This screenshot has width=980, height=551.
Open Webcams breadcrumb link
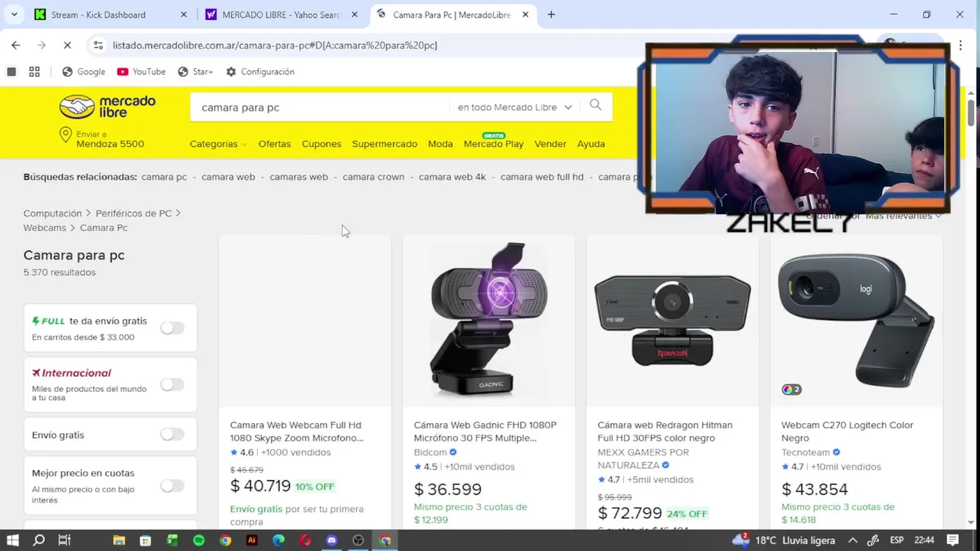pyautogui.click(x=44, y=228)
